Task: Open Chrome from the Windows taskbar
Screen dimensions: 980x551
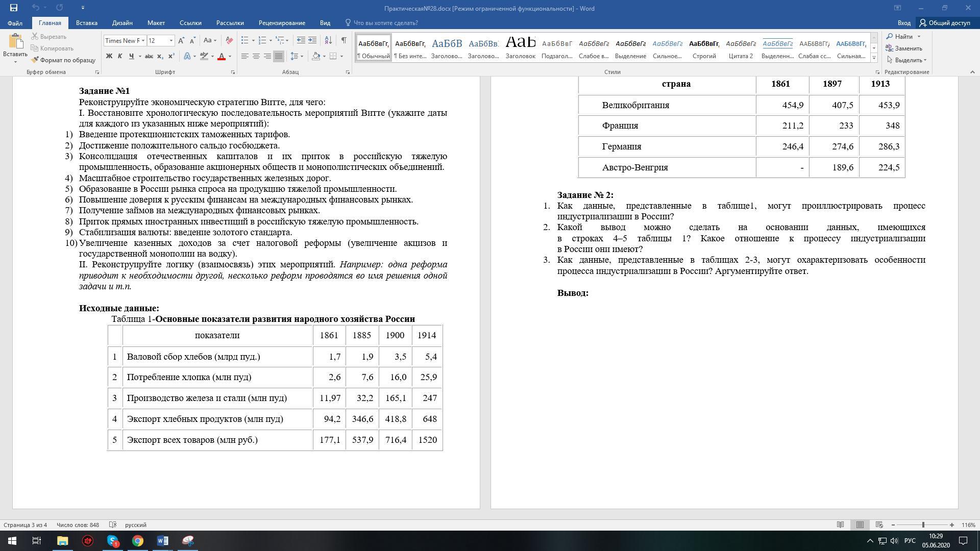Action: (138, 541)
